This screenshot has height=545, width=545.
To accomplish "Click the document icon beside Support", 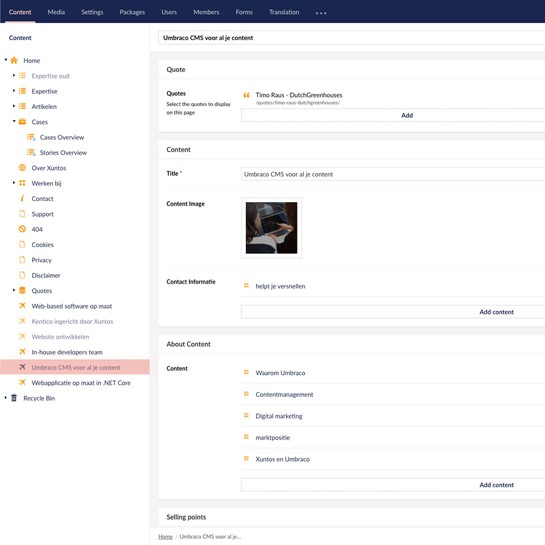I will [22, 214].
